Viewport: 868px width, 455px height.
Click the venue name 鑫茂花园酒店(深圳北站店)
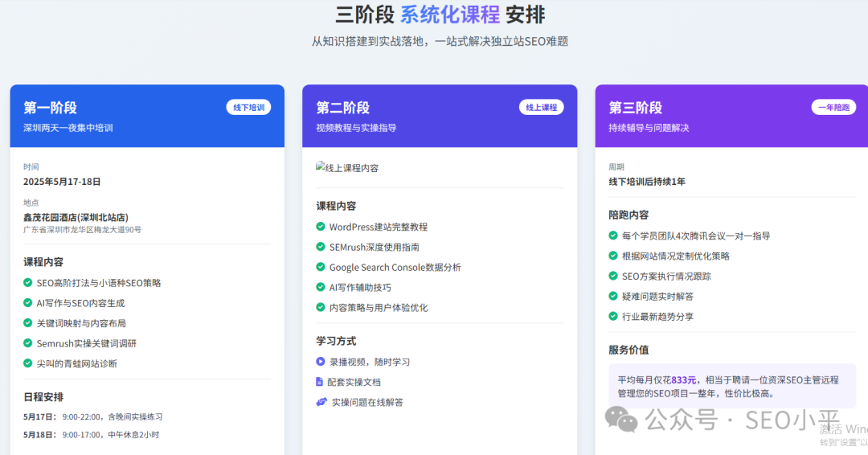pyautogui.click(x=76, y=218)
